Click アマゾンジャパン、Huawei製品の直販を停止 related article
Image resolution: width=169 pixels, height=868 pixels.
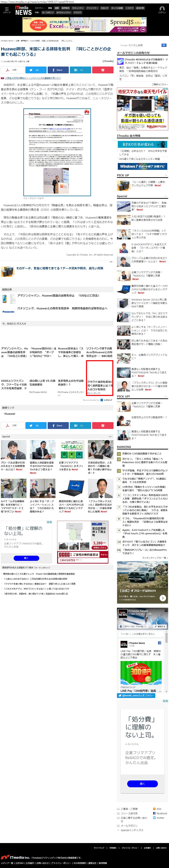[x=58, y=296]
